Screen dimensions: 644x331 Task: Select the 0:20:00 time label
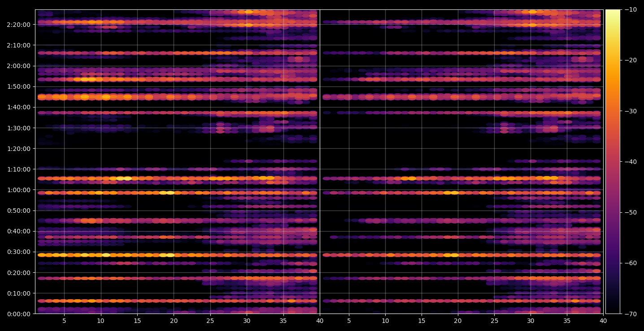[18, 273]
